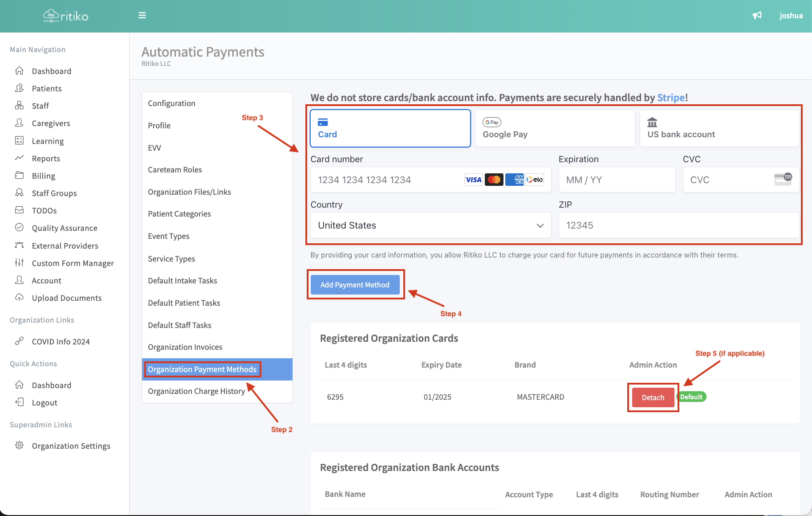Click the Upload Documents cloud icon
The image size is (812, 516).
click(x=19, y=298)
